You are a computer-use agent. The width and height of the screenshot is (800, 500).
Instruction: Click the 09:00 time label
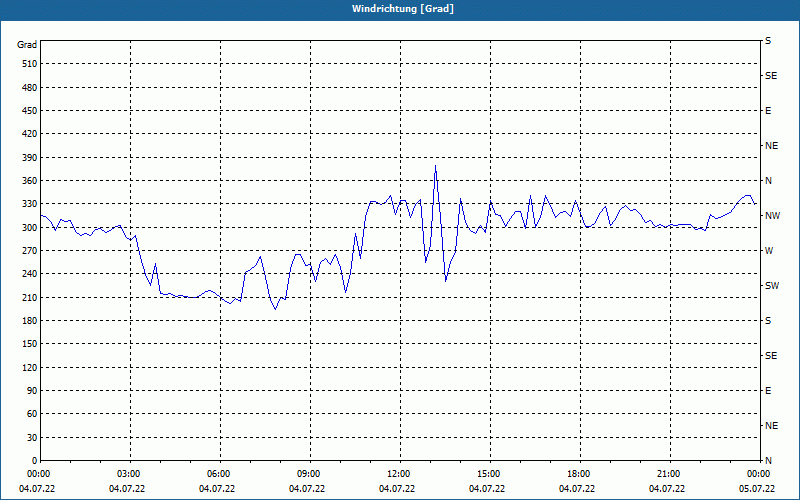(x=308, y=474)
